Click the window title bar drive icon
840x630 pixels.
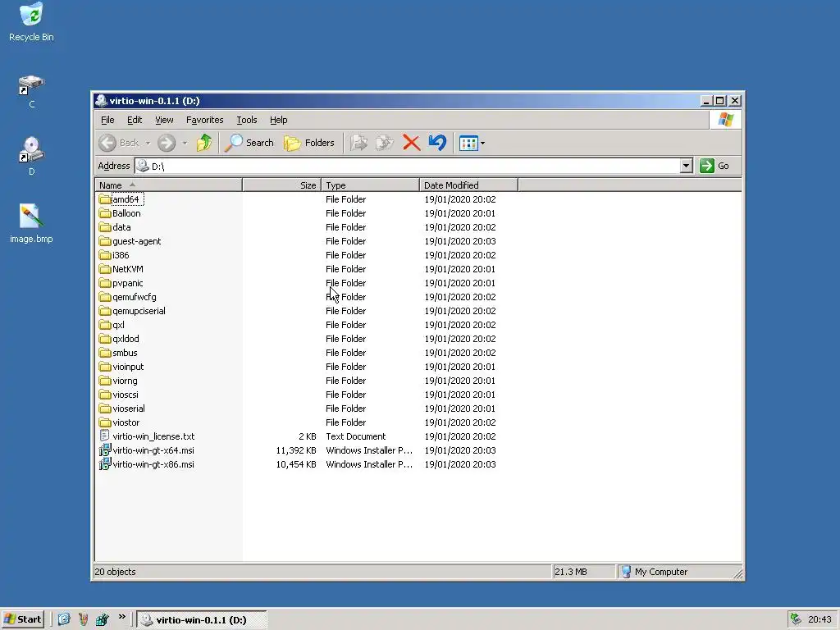coord(101,101)
